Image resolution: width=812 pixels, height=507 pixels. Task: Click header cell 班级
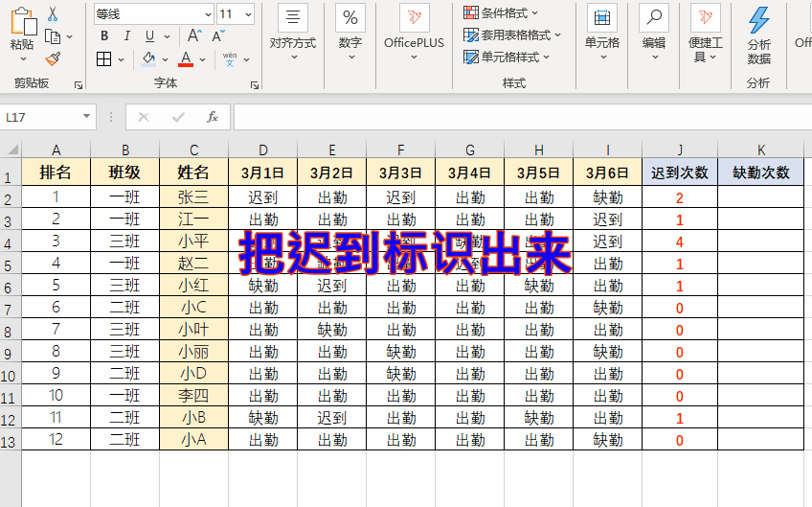[124, 173]
